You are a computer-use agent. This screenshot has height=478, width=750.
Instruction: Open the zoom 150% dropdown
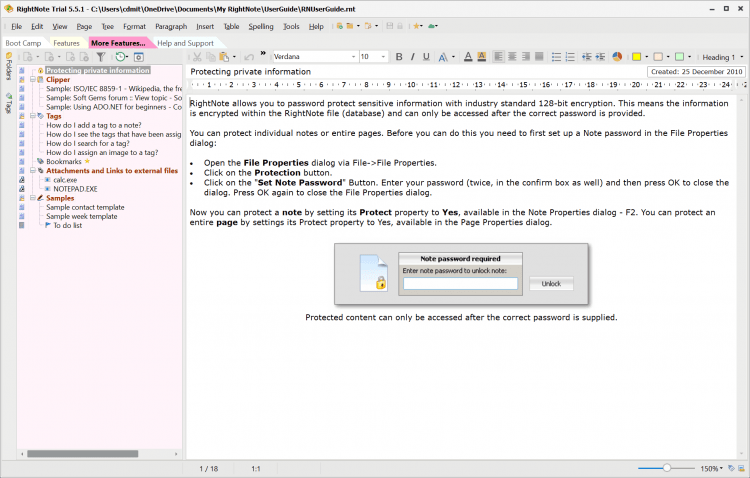tap(712, 468)
